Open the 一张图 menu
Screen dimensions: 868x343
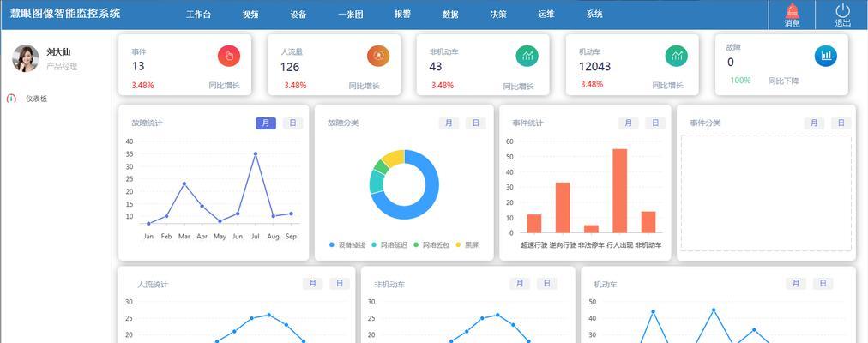(351, 15)
